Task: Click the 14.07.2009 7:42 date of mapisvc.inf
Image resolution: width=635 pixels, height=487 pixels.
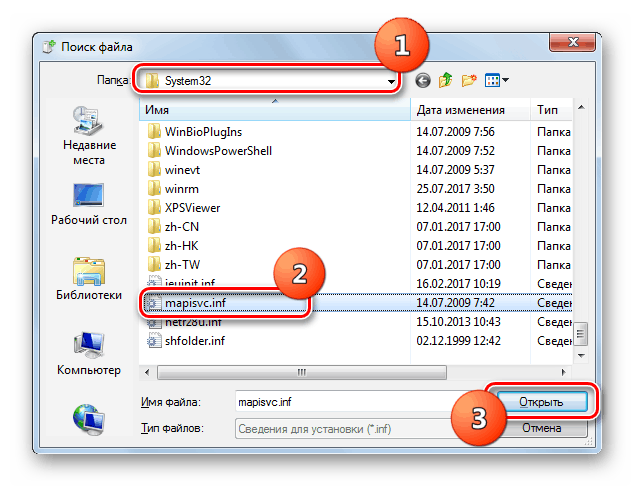Action: [x=455, y=303]
